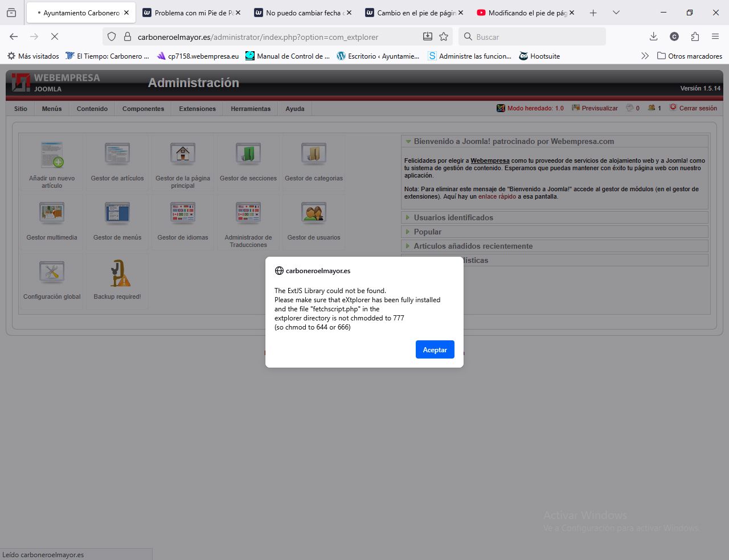Expand Artículos añadidos recientemente panel

click(473, 246)
